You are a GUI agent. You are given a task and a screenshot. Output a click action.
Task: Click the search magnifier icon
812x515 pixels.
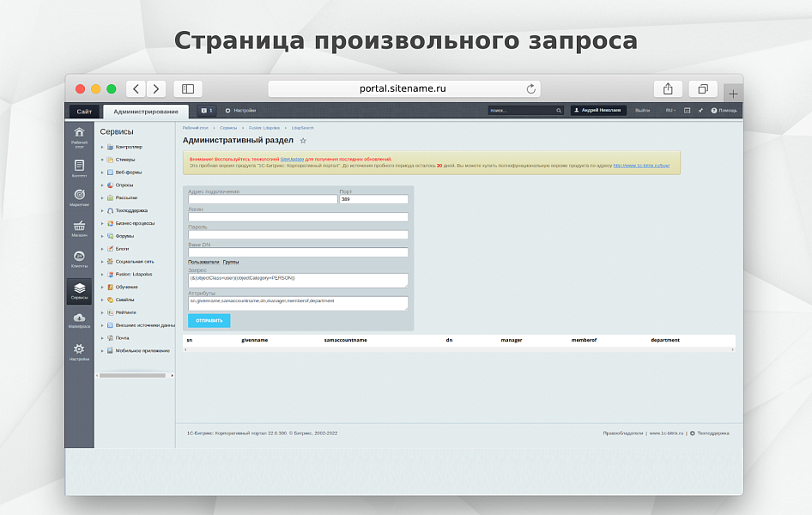[x=559, y=111]
